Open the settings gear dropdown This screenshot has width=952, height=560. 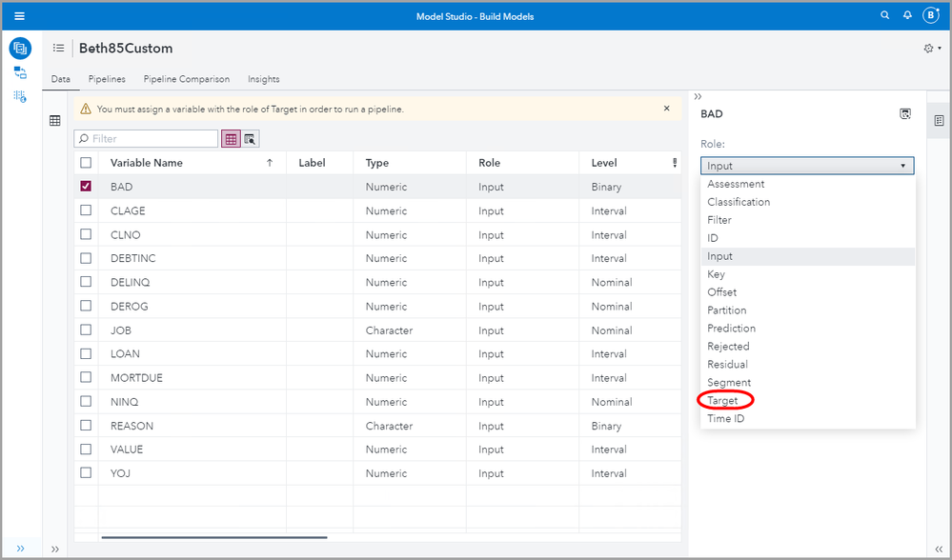coord(931,49)
